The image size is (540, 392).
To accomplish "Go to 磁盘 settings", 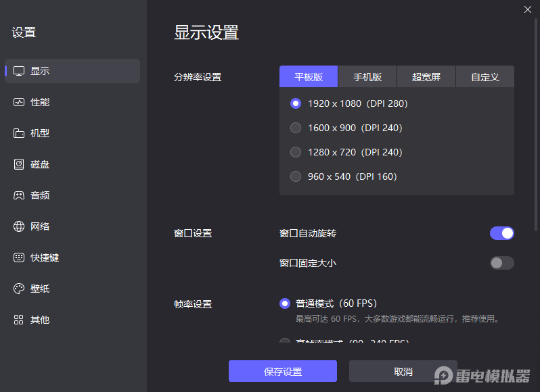I will click(72, 164).
